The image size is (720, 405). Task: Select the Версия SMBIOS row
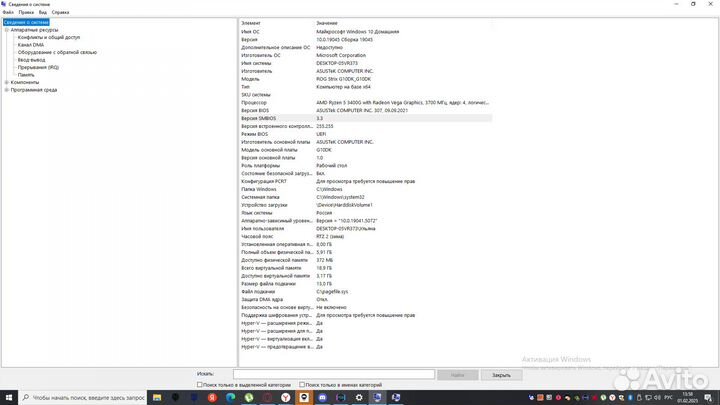coord(366,118)
